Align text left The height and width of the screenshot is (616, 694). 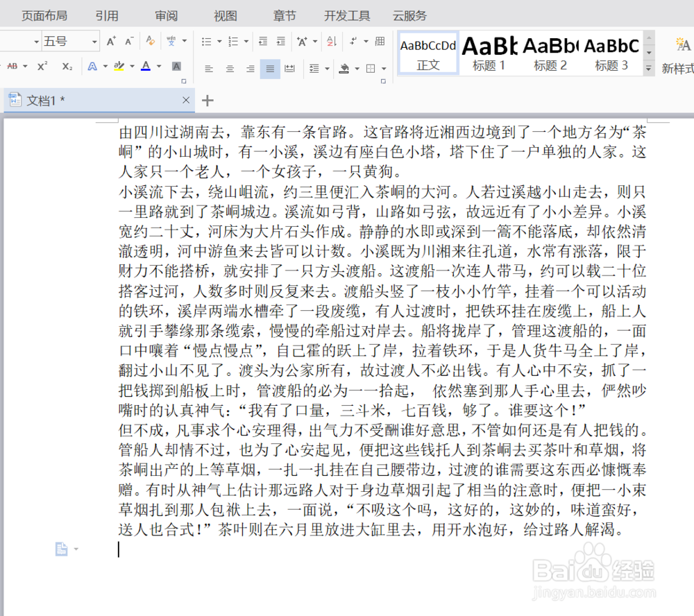point(208,69)
